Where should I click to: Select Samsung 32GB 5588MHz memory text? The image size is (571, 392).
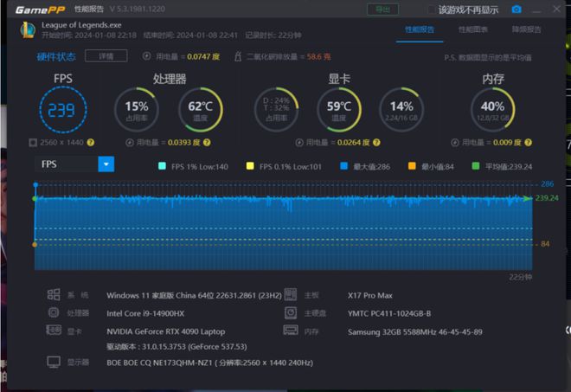point(414,332)
